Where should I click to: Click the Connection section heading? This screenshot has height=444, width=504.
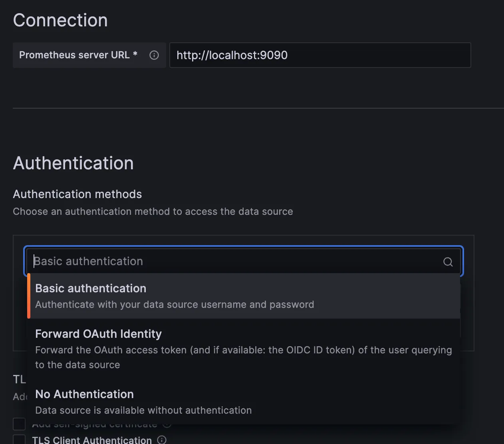[60, 20]
